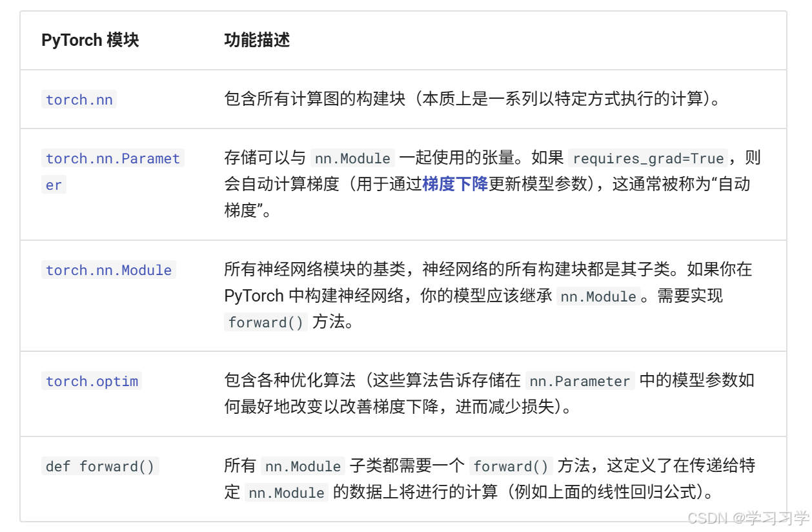
Task: Select the torch.optim code chip
Action: (x=91, y=381)
